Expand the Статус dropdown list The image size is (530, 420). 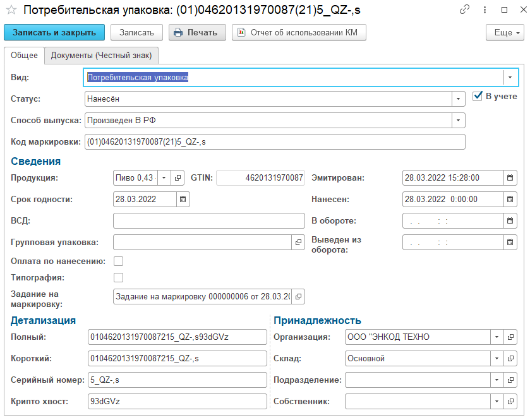pyautogui.click(x=459, y=99)
